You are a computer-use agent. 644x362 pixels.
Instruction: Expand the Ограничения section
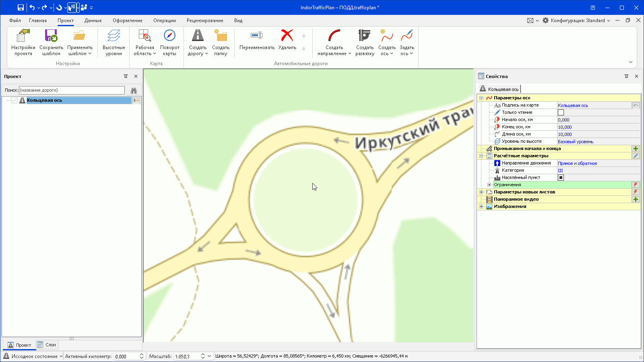[489, 185]
